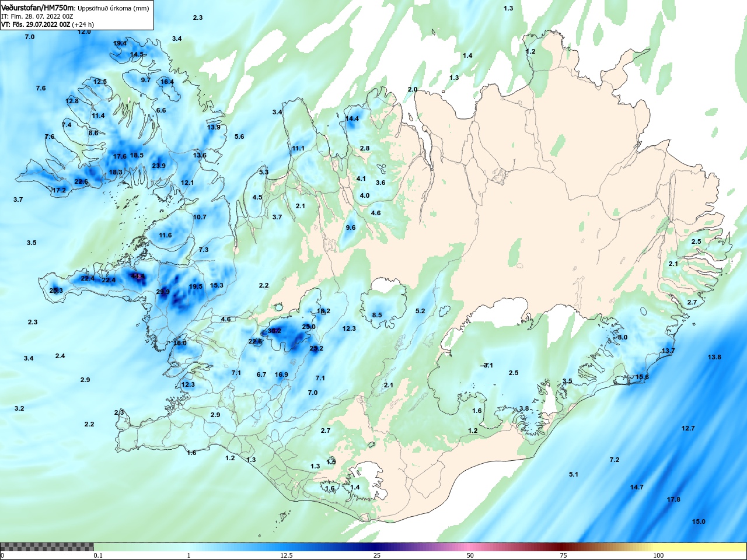Click the 18.5 precipitation value
The width and height of the screenshot is (747, 560).
(137, 155)
